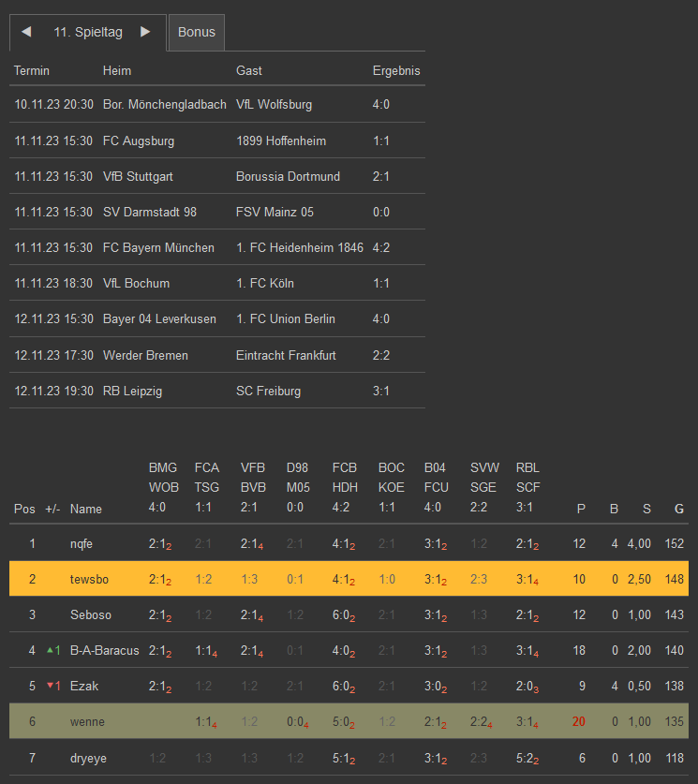
Task: Select player Seboso in the ranking
Action: coord(91,614)
